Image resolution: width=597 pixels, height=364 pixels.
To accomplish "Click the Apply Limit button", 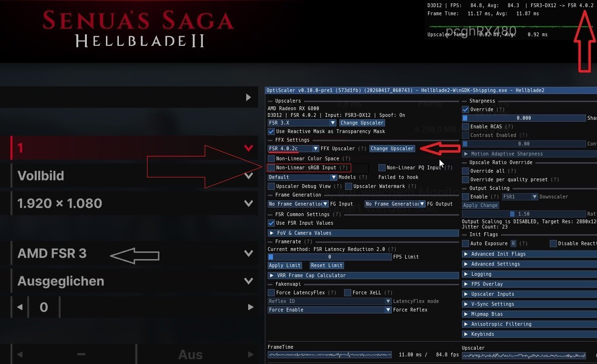I will pos(285,265).
